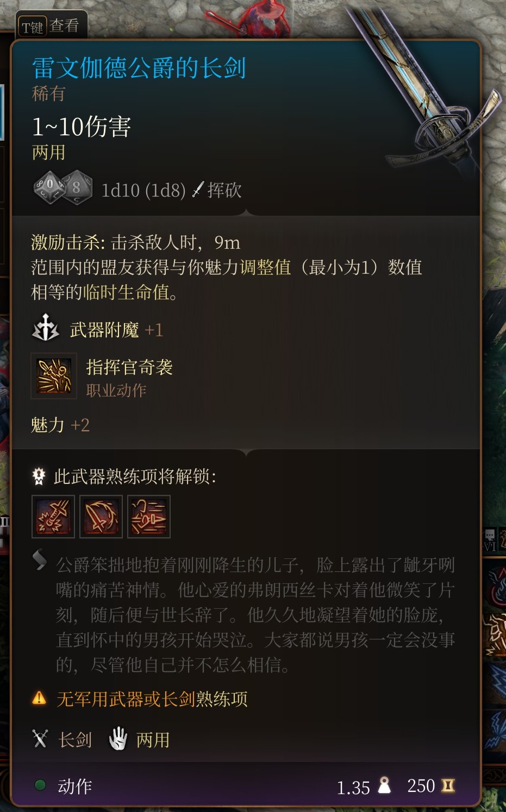Click the yellow proficiency warning triangle
Screen dimensions: 506x812
pyautogui.click(x=40, y=697)
